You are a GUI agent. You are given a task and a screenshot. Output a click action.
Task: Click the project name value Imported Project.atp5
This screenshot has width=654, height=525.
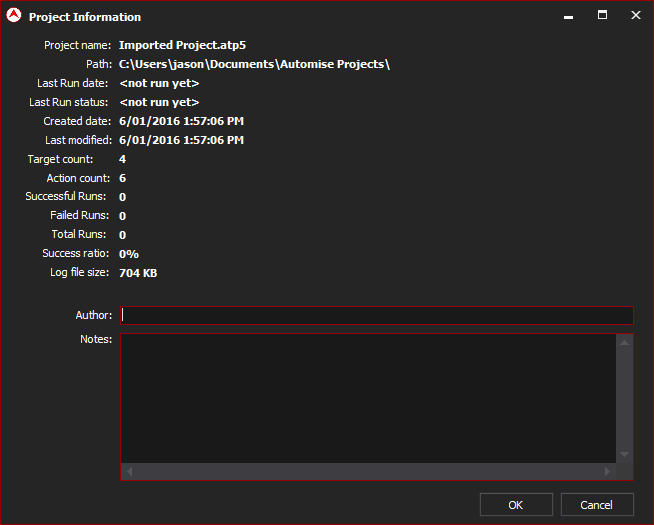[182, 45]
